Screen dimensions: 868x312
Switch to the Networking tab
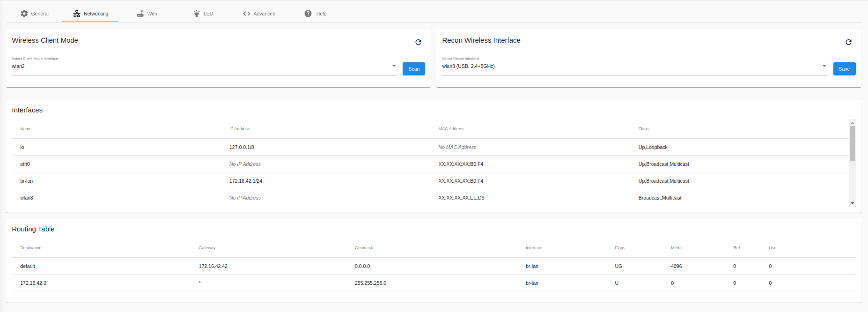click(90, 14)
